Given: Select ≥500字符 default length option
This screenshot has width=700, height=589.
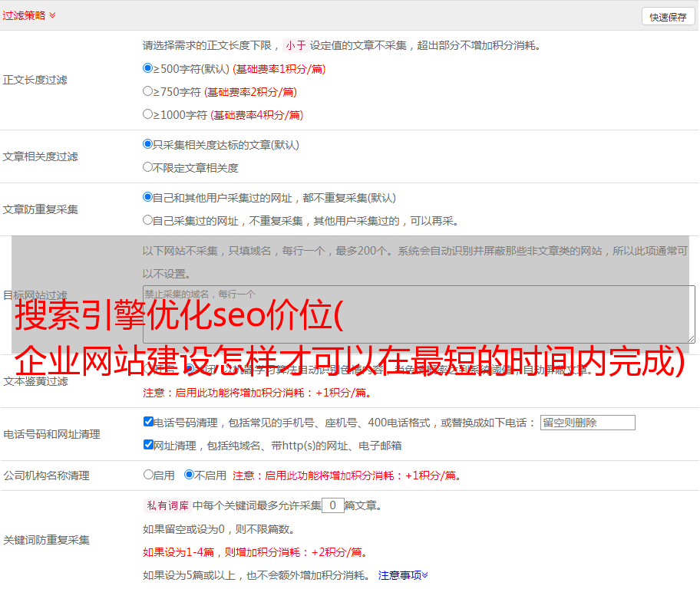Looking at the screenshot, I should (x=147, y=67).
